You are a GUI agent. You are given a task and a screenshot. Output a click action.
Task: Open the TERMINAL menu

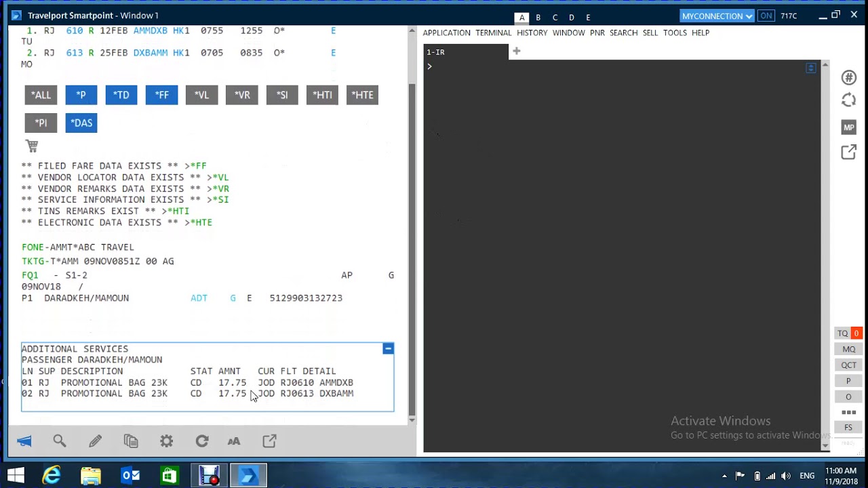click(x=493, y=33)
